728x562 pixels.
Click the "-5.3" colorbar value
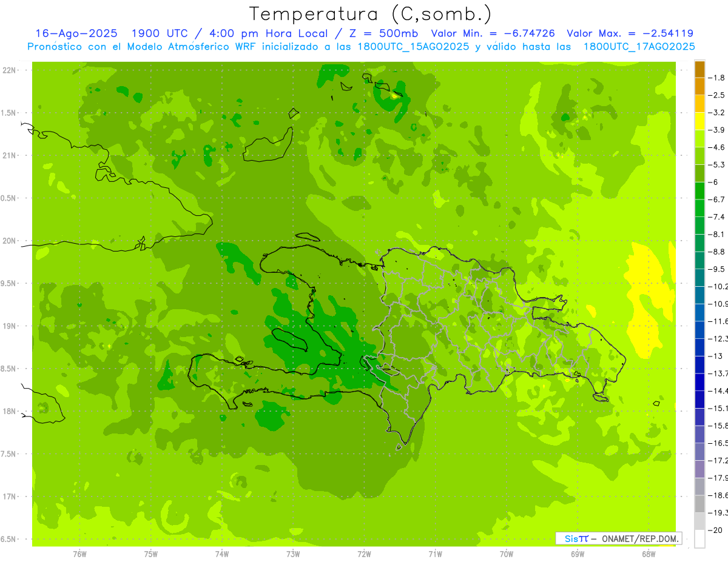[x=717, y=165]
